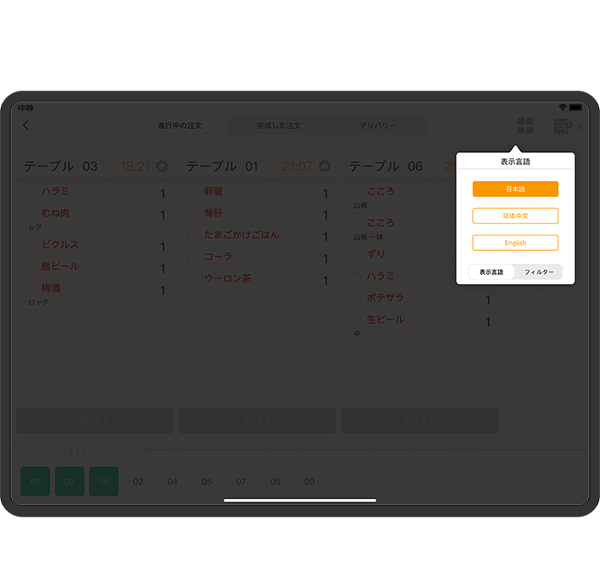Check off ハラミ in table 06
Image resolution: width=600 pixels, height=569 pixels.
[x=355, y=277]
